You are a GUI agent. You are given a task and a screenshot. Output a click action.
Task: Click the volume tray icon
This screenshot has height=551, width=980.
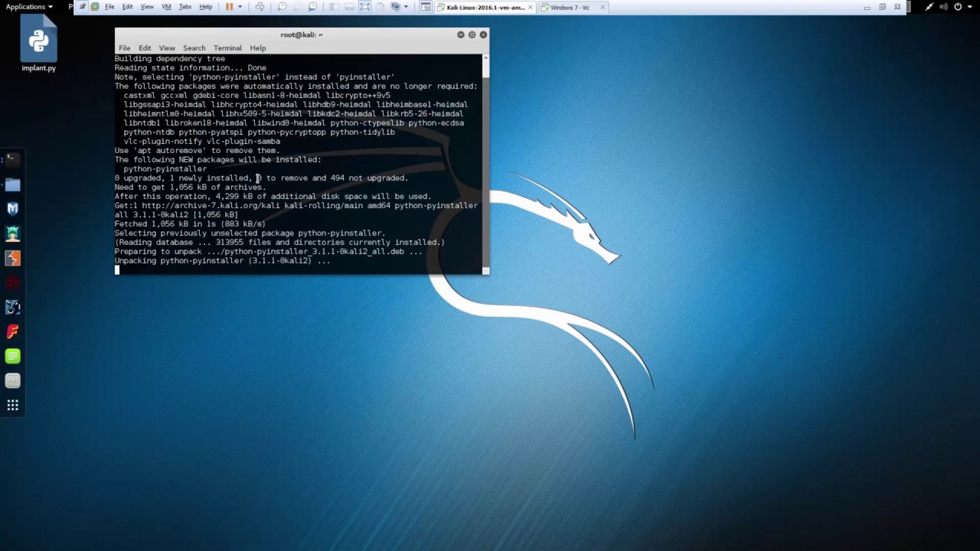[943, 7]
